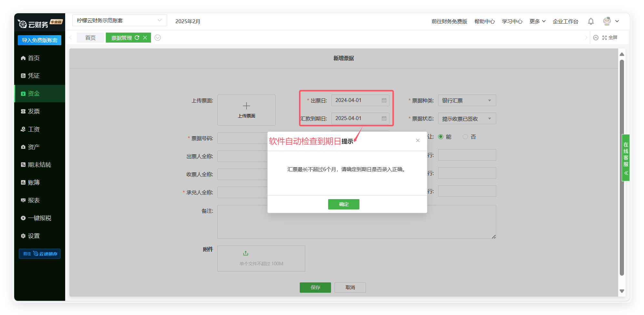
Task: Refresh the 票据管理 tab
Action: click(137, 38)
